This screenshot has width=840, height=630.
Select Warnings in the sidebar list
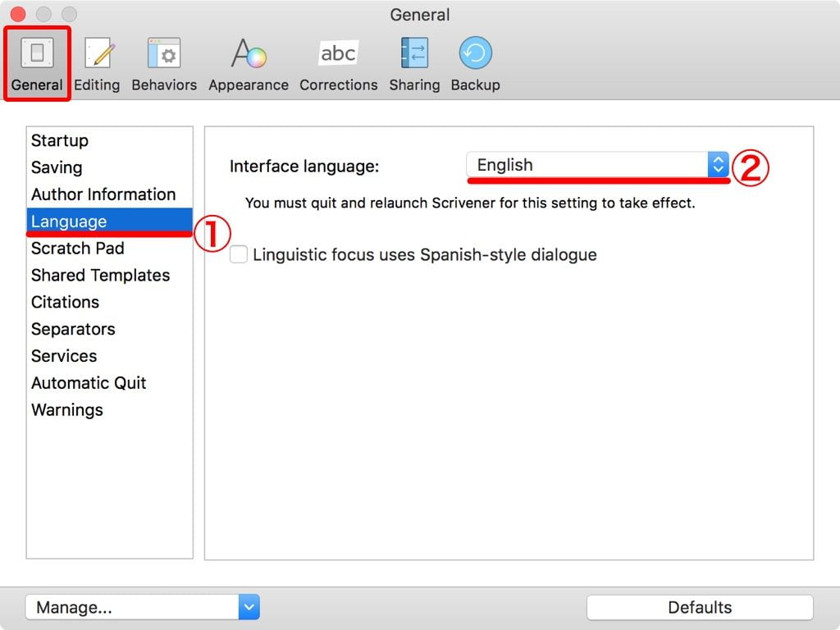pyautogui.click(x=109, y=410)
